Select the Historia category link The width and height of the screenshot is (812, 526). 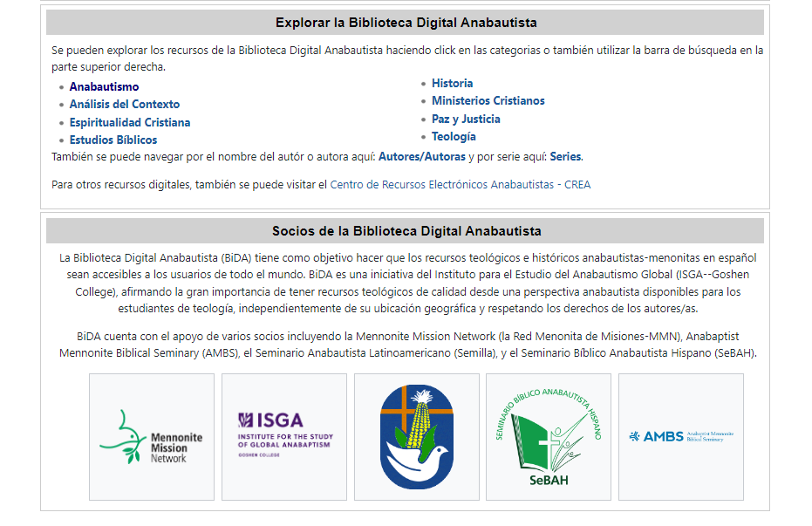(452, 83)
